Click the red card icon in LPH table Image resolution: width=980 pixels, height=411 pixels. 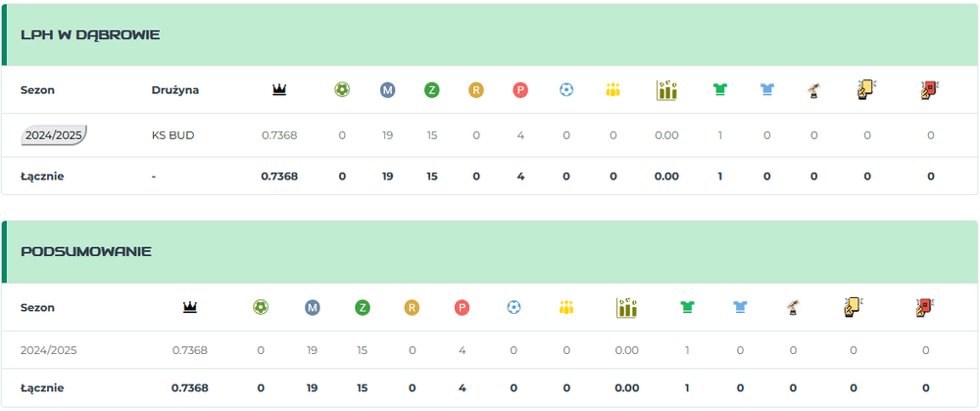point(930,90)
